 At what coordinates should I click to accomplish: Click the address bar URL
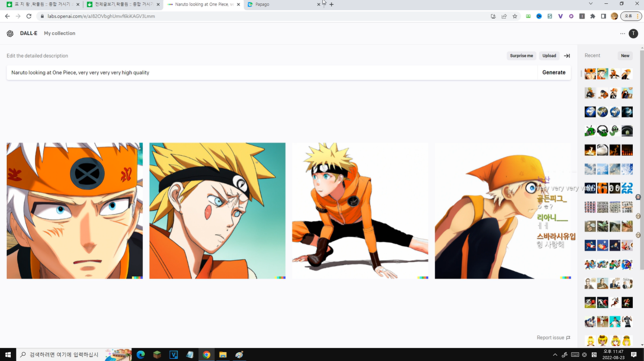pyautogui.click(x=101, y=16)
